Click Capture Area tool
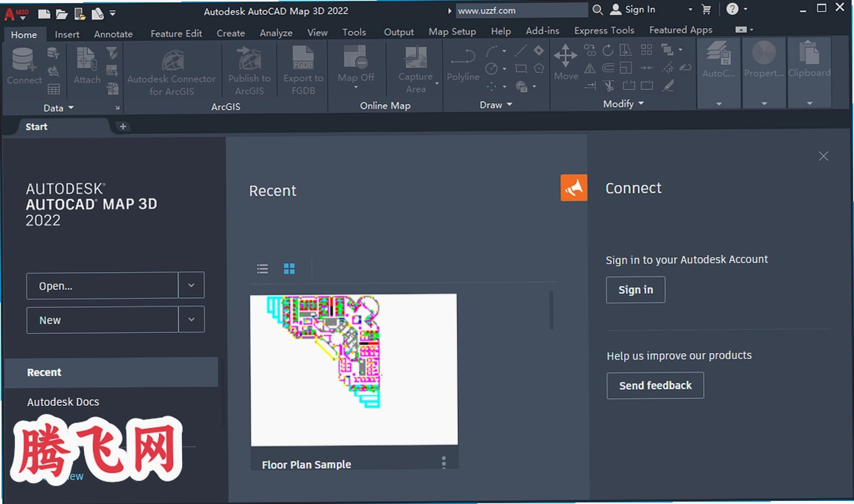 416,70
